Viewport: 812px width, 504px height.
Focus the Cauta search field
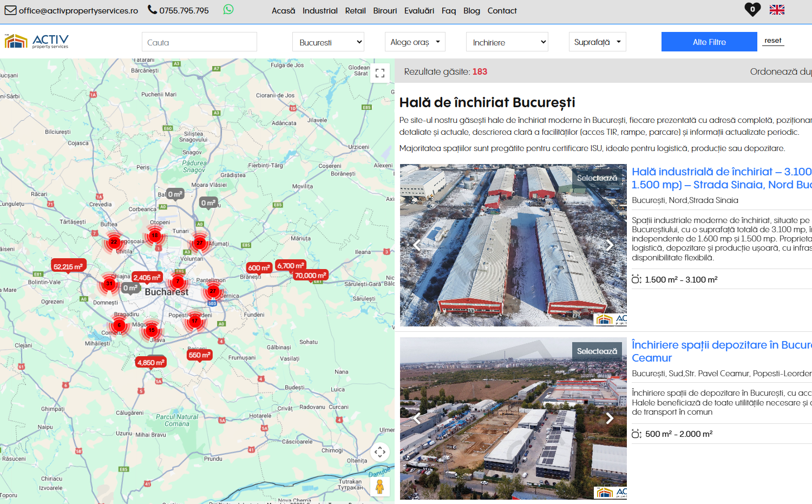click(x=199, y=42)
